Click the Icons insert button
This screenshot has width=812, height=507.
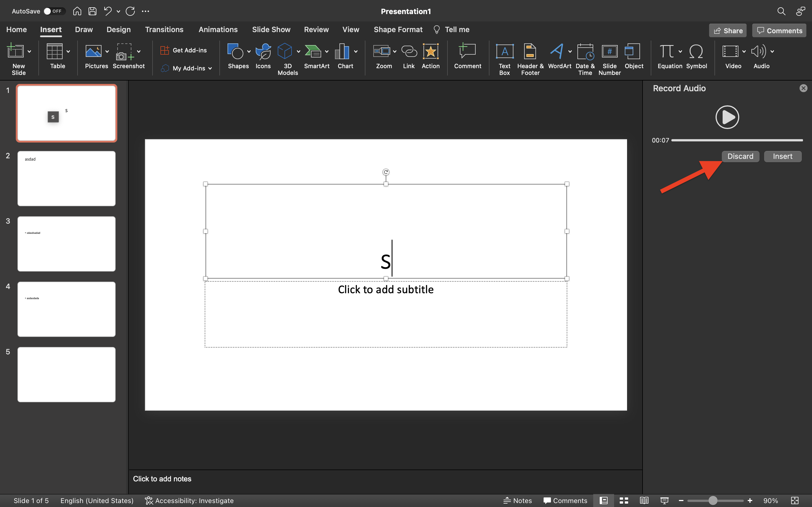point(263,52)
